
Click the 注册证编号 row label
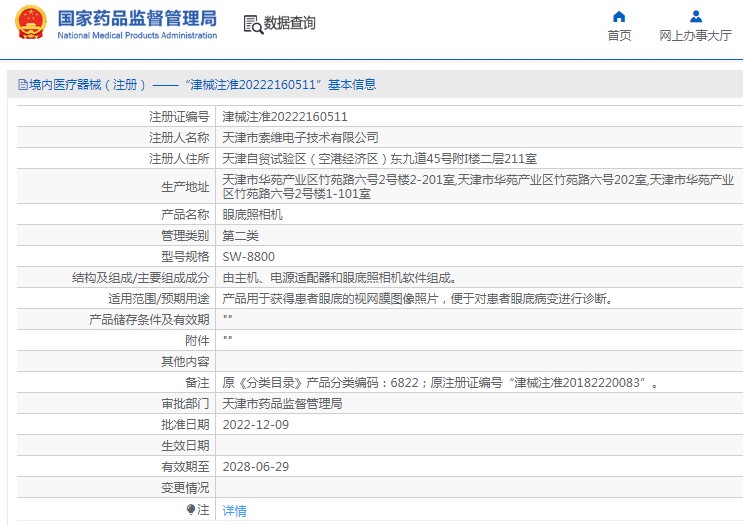179,117
